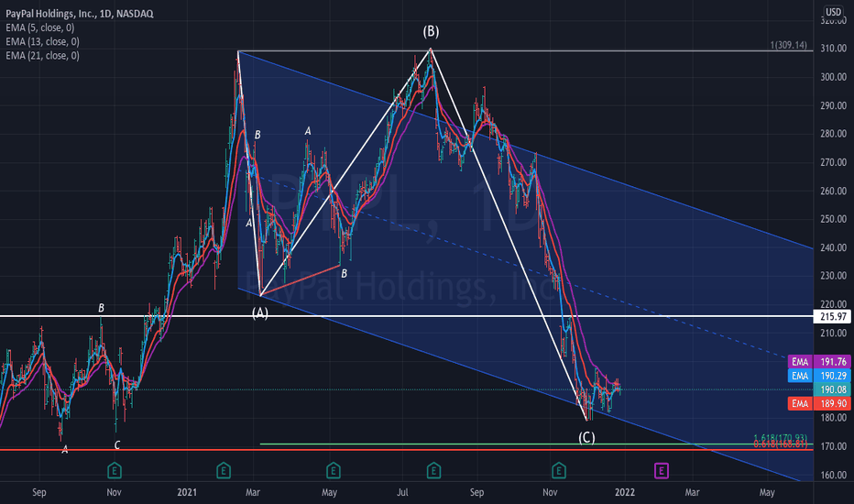Click the 190.08 current price tag
This screenshot has height=504, width=854.
coord(832,389)
